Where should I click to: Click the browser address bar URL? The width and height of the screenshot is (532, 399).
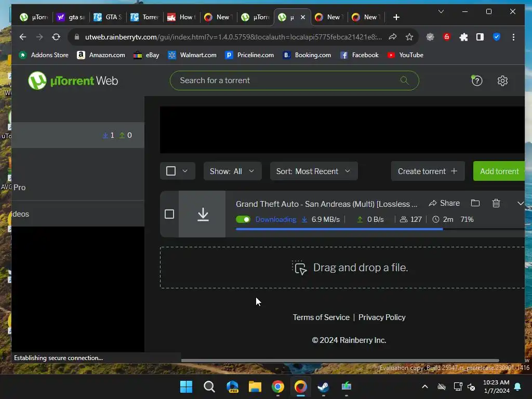click(233, 37)
